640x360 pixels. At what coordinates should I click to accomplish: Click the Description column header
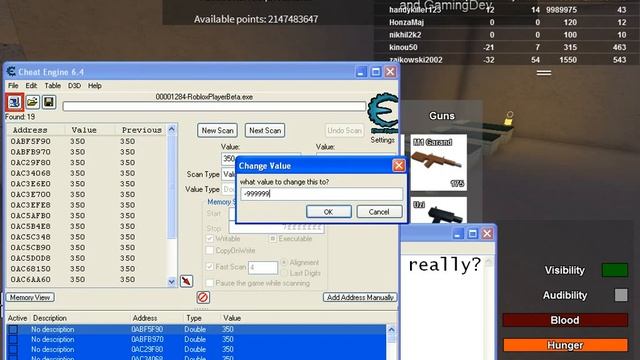50,318
